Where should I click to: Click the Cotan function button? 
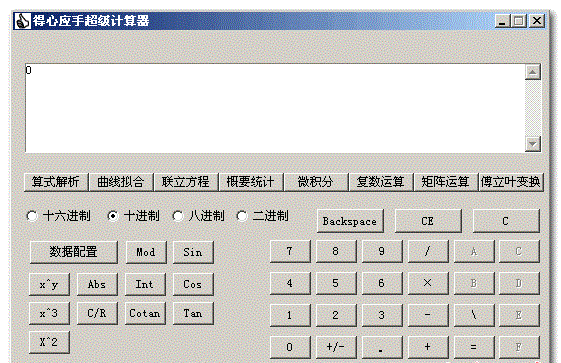145,313
